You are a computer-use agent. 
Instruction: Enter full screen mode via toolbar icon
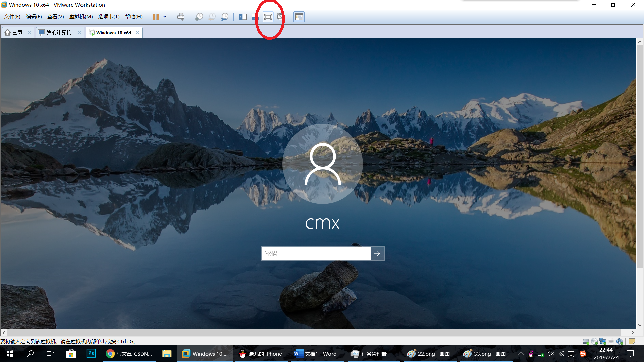pos(268,17)
